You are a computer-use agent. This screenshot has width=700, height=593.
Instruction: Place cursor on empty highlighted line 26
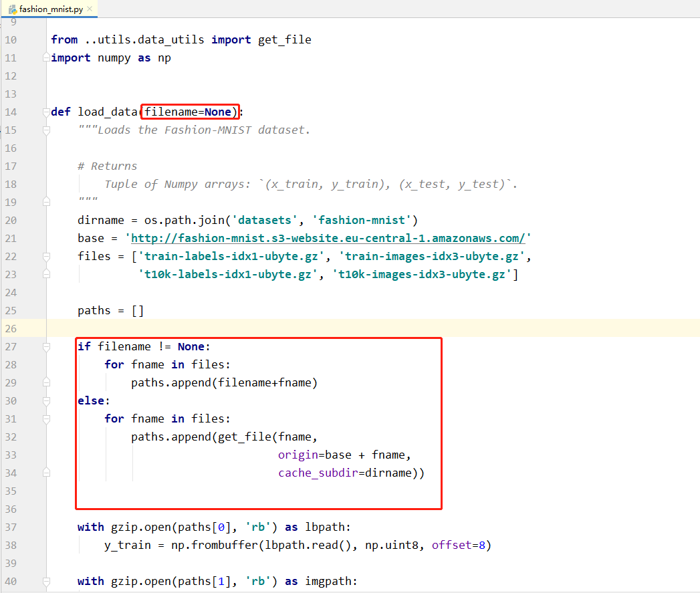pos(373,328)
